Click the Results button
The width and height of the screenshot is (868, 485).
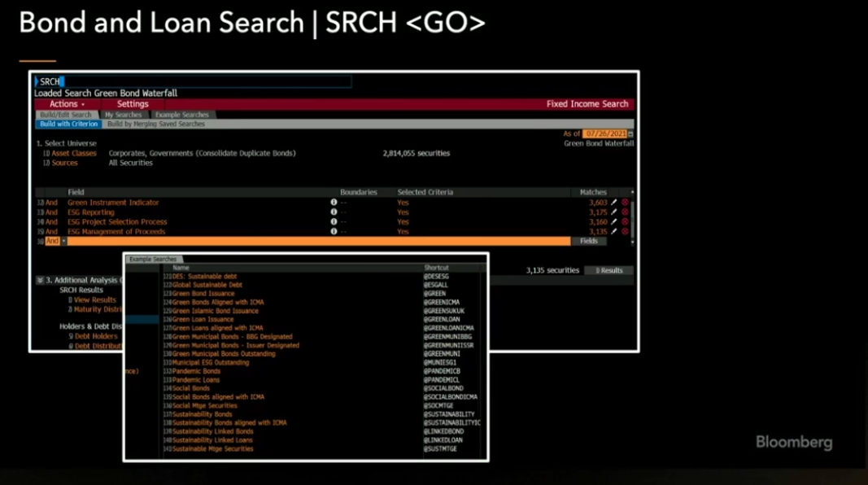click(x=609, y=271)
